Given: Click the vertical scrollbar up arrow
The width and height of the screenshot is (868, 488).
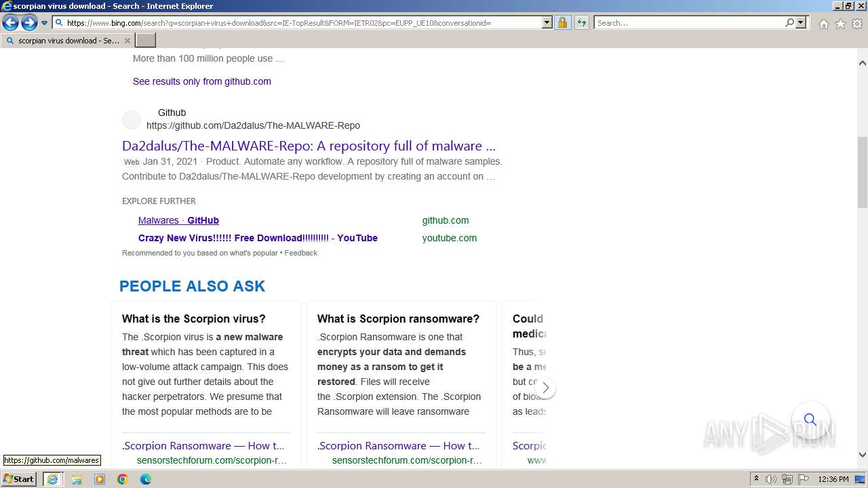Looking at the screenshot, I should pos(862,63).
